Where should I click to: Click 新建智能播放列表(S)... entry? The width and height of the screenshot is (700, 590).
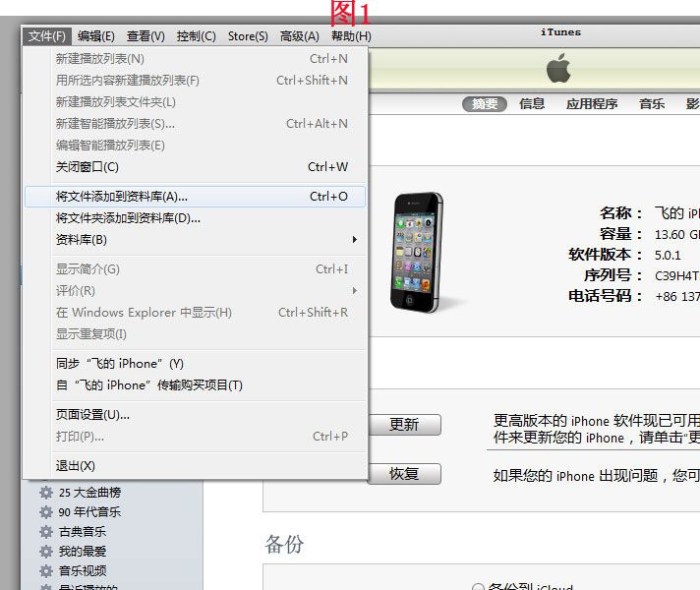(196, 124)
